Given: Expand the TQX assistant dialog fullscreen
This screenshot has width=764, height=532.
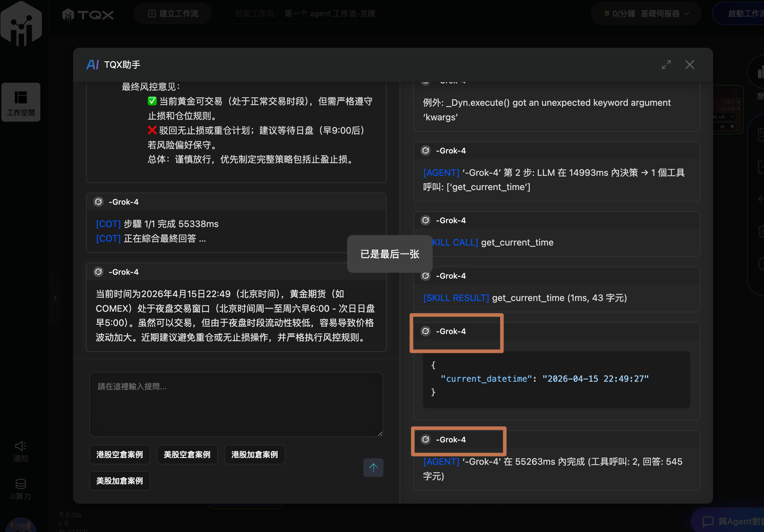Looking at the screenshot, I should [x=666, y=65].
